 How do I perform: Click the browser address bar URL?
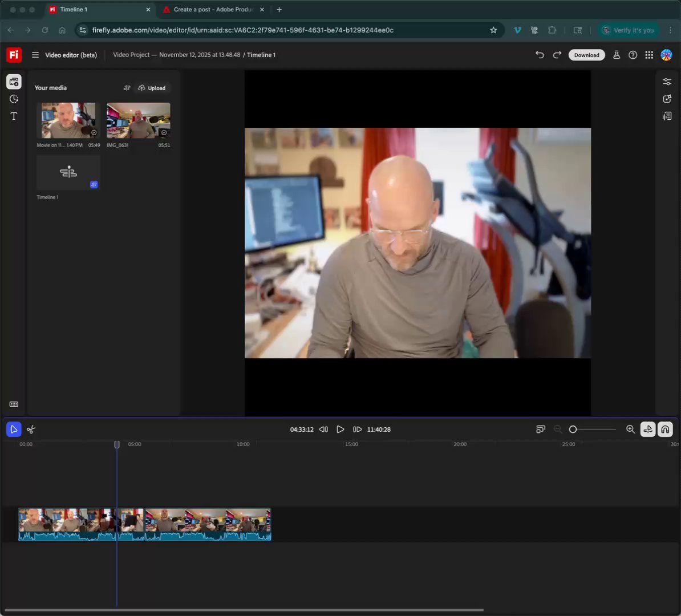point(243,30)
